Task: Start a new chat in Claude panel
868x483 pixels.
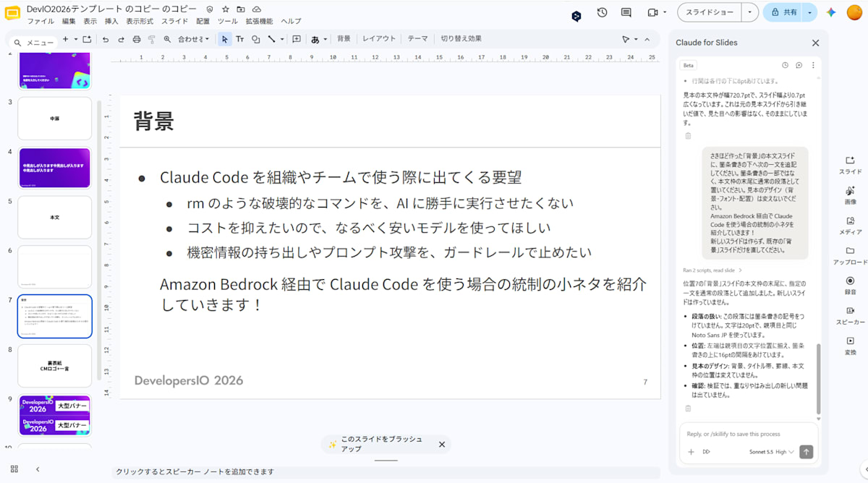Action: 799,65
